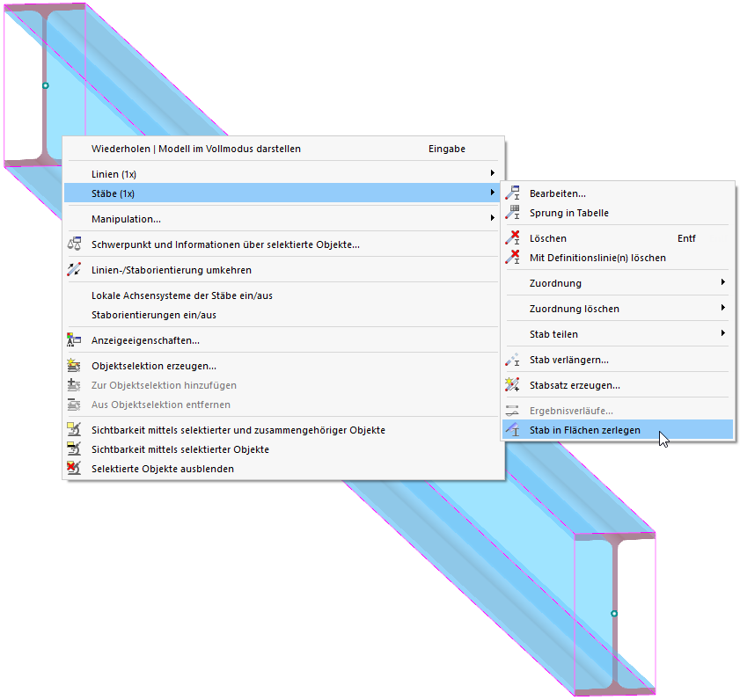Toggle Staborientierungen ein/aus
This screenshot has height=700, width=740.
point(282,315)
